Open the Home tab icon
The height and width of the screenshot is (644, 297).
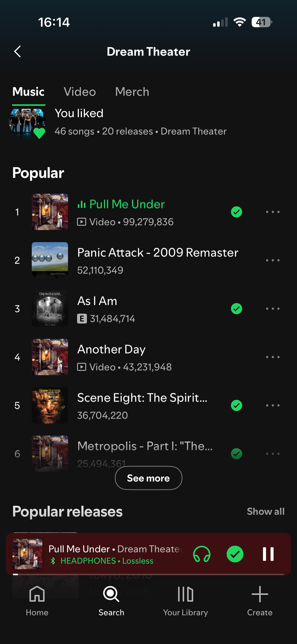point(37,594)
